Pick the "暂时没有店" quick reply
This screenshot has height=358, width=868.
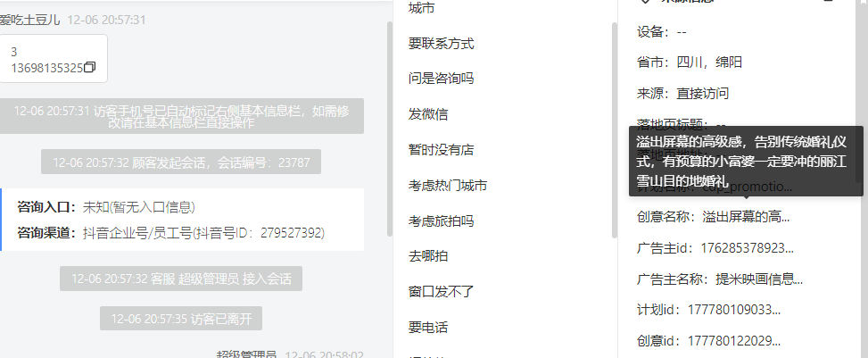[442, 150]
